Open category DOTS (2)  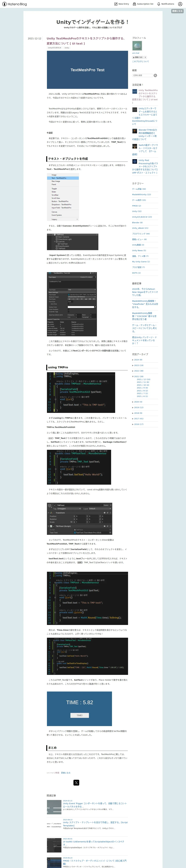[x=136, y=273]
